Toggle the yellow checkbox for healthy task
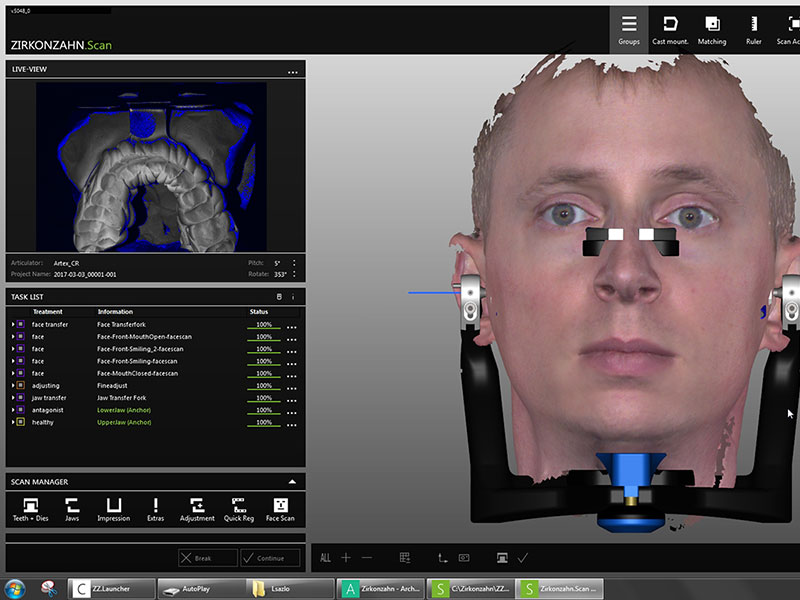Screen dimensions: 800x600 click(21, 422)
